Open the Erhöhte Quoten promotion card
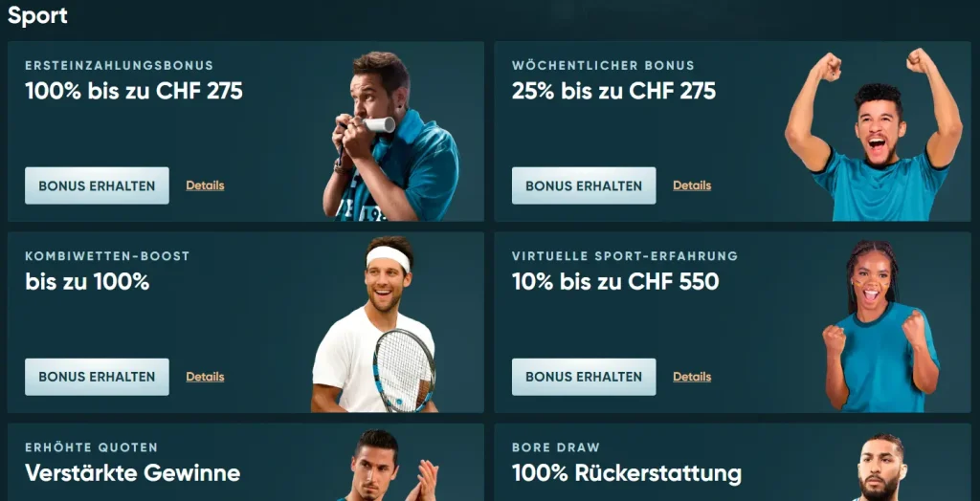 (246, 462)
